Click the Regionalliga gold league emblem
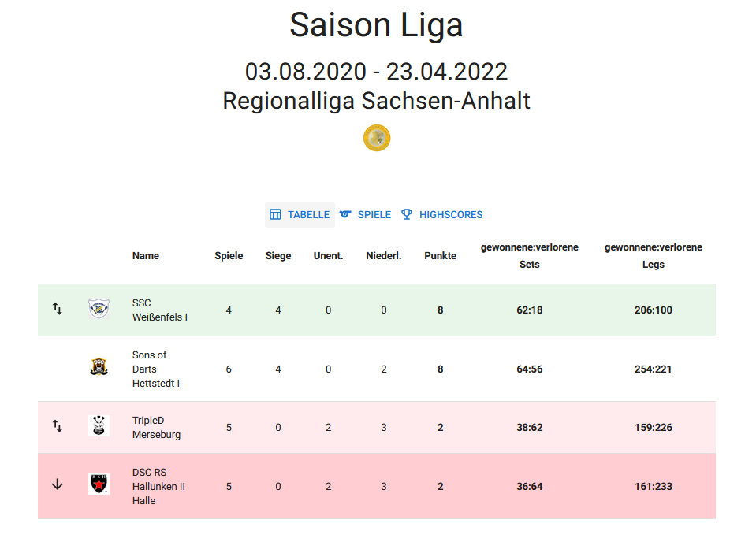Image resolution: width=756 pixels, height=542 pixels. pos(377,139)
